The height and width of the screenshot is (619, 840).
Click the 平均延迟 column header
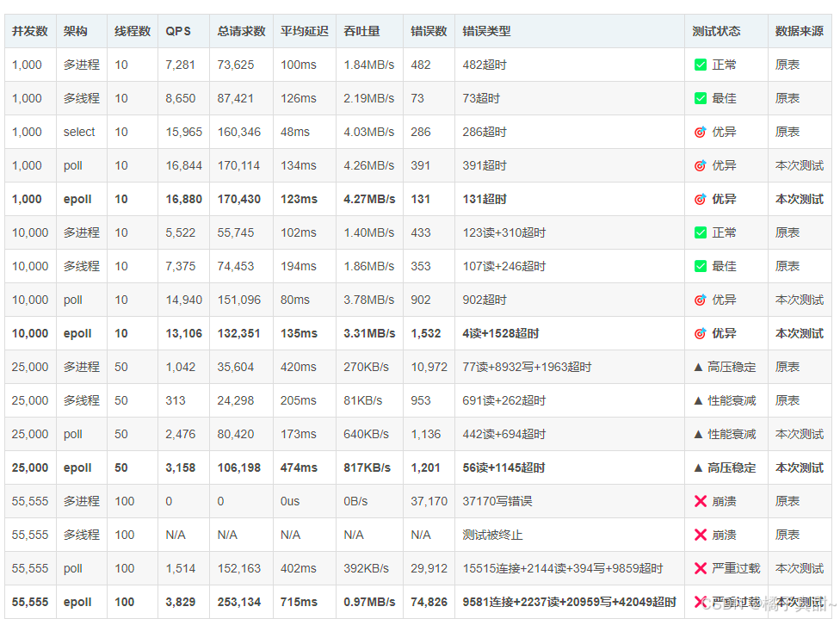[x=304, y=31]
